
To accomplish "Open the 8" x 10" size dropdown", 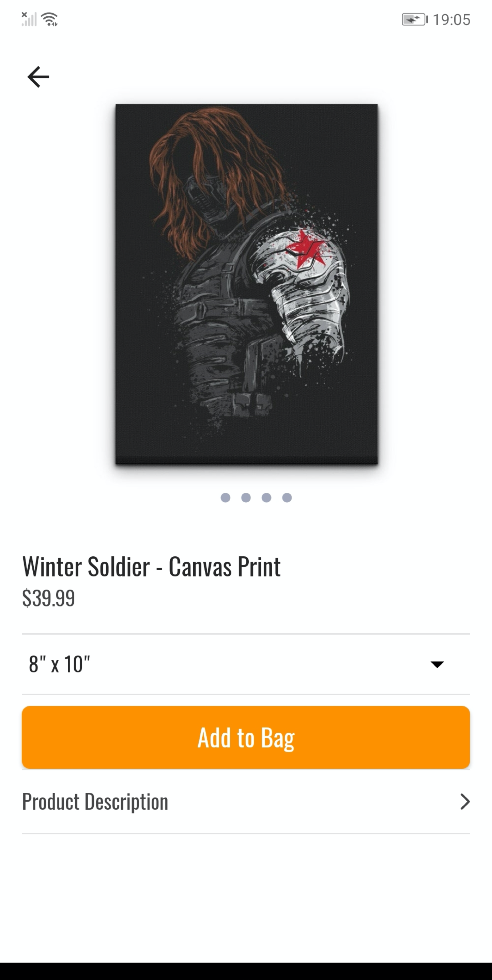I will (x=246, y=664).
